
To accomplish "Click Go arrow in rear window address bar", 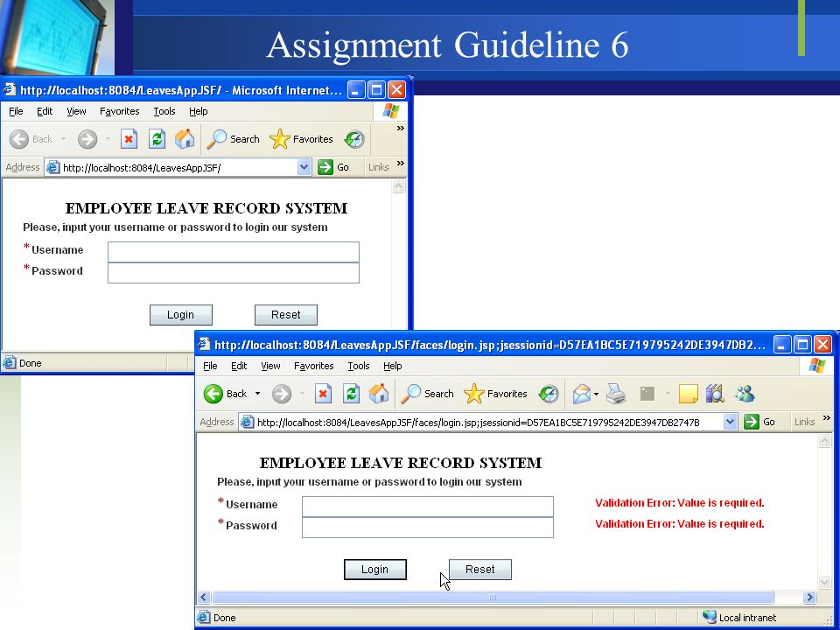I will (x=325, y=167).
